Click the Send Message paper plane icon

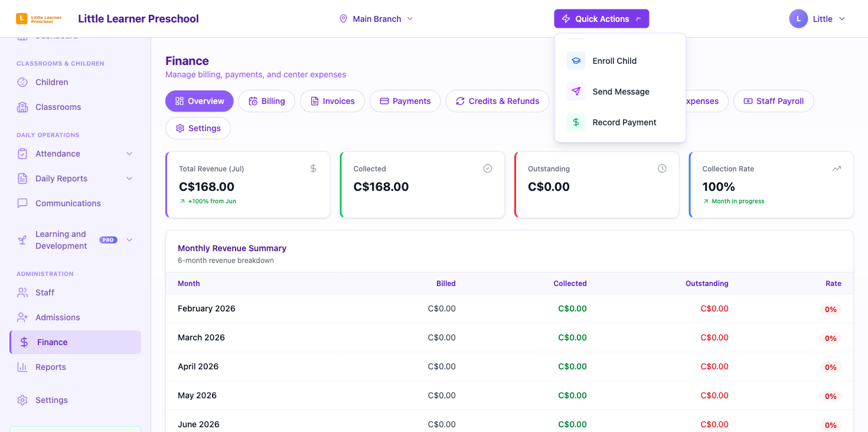pyautogui.click(x=576, y=92)
